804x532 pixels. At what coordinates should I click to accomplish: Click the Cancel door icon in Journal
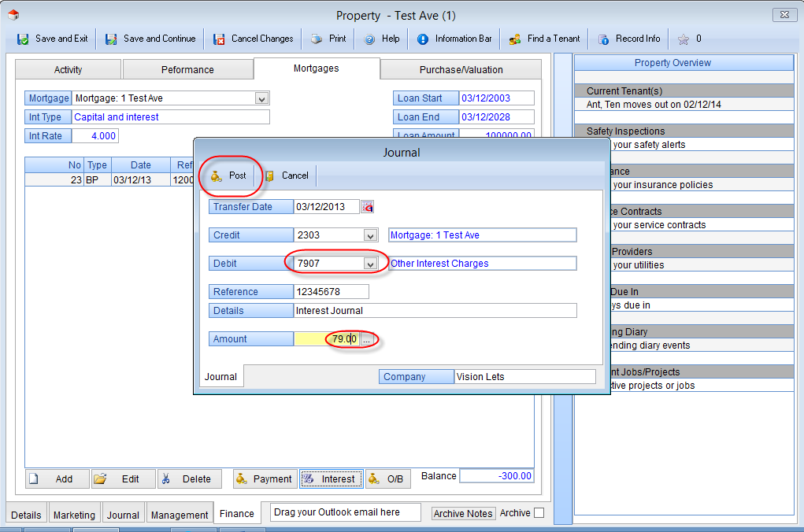click(269, 175)
